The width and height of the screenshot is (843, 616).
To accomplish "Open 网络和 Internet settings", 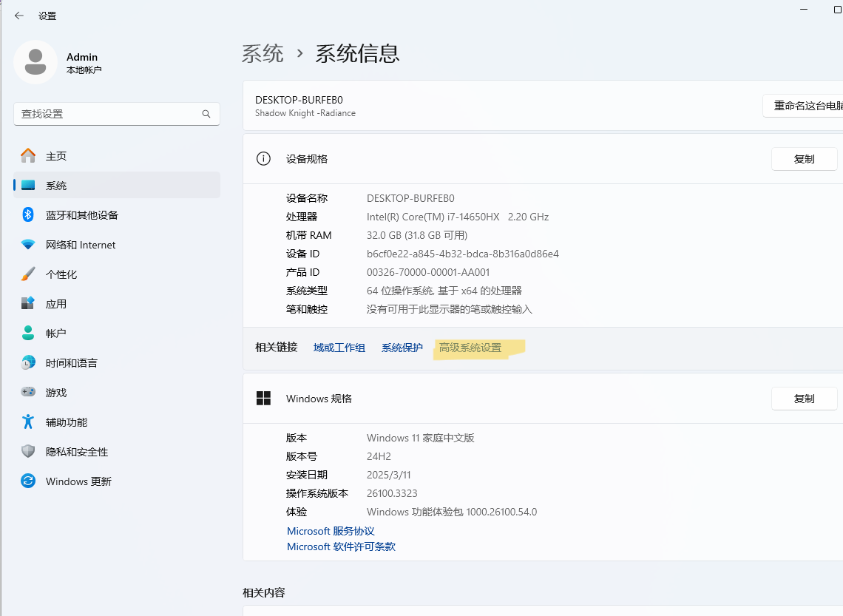I will [117, 245].
